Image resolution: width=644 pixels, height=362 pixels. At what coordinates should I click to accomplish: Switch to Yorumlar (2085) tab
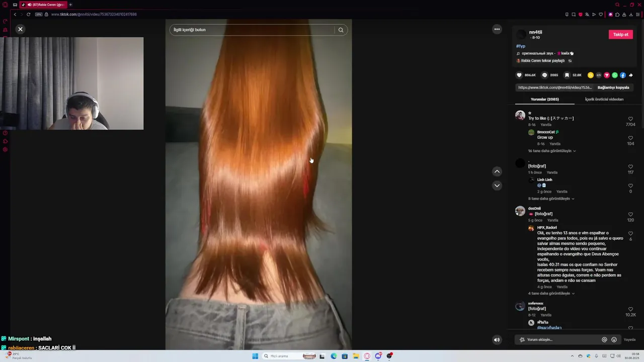(x=544, y=100)
